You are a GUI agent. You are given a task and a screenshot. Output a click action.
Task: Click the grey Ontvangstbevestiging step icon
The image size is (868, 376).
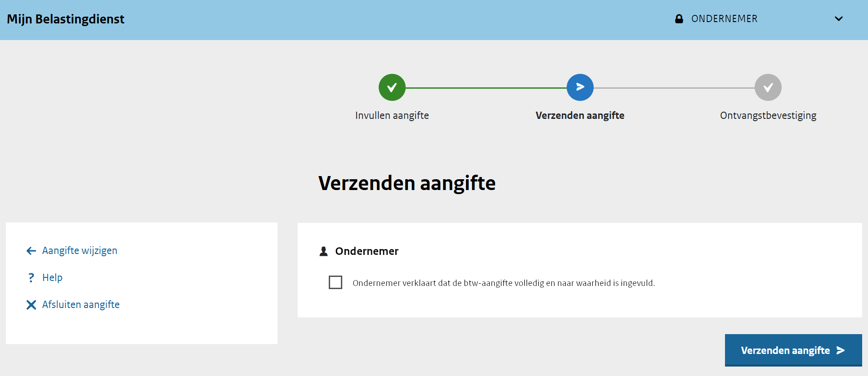(768, 87)
